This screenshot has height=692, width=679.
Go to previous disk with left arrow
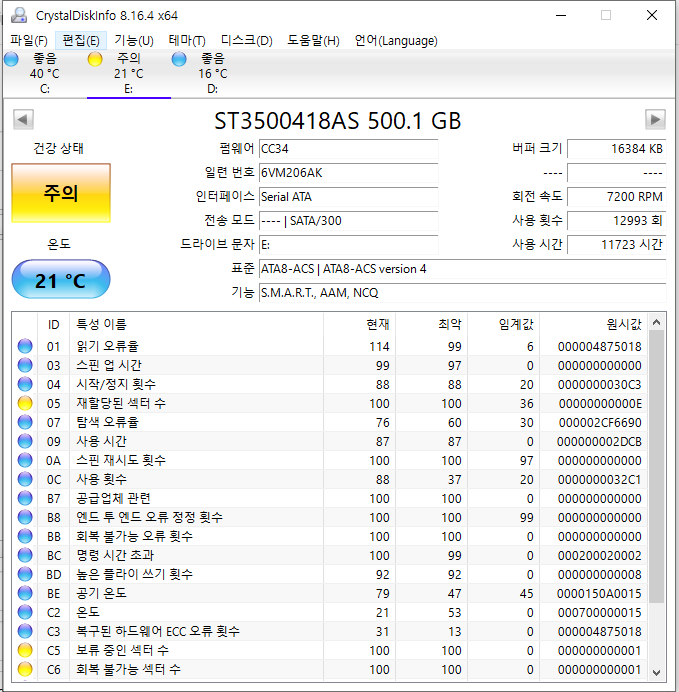click(x=23, y=119)
